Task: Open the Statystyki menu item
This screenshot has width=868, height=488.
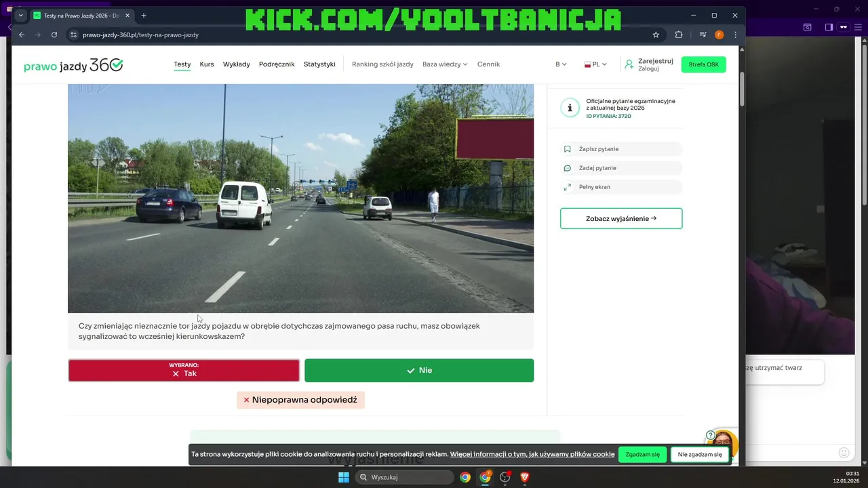Action: click(x=319, y=64)
